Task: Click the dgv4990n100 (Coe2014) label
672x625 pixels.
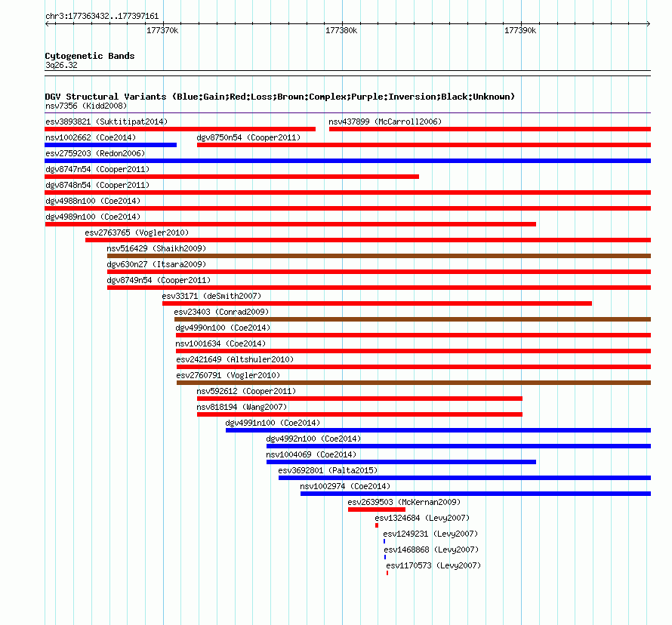Action: click(223, 328)
